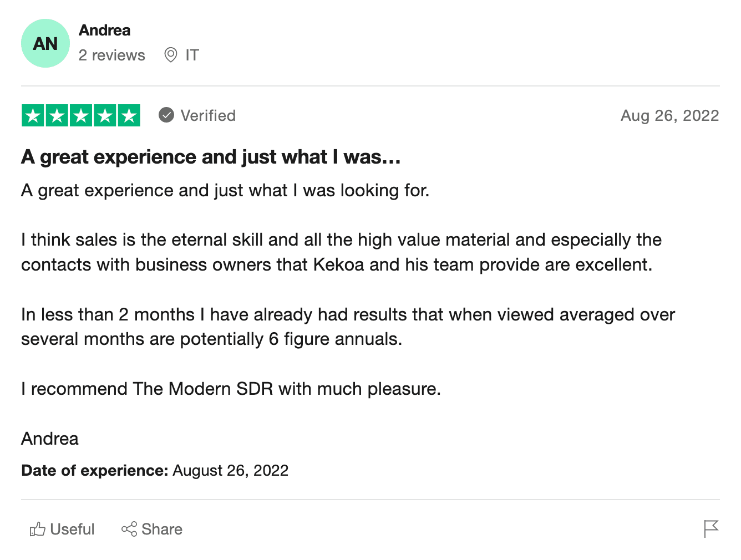Click the '2 reviews' count text
The width and height of the screenshot is (741, 560).
click(111, 55)
